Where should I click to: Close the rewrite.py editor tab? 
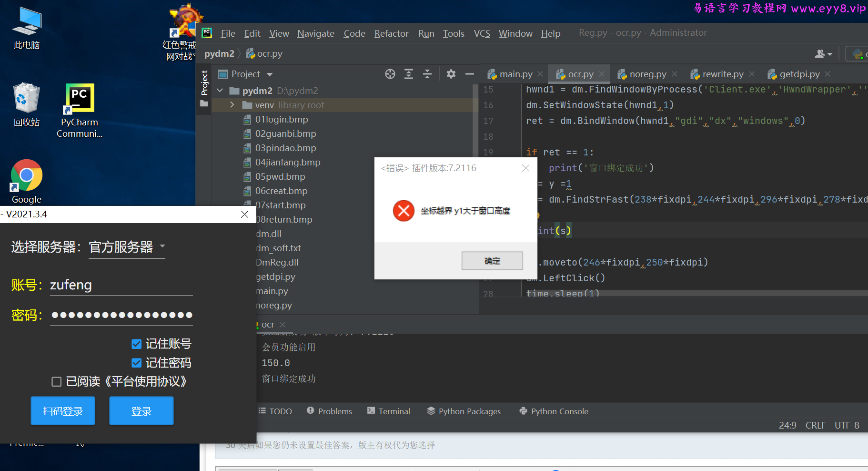pyautogui.click(x=752, y=74)
